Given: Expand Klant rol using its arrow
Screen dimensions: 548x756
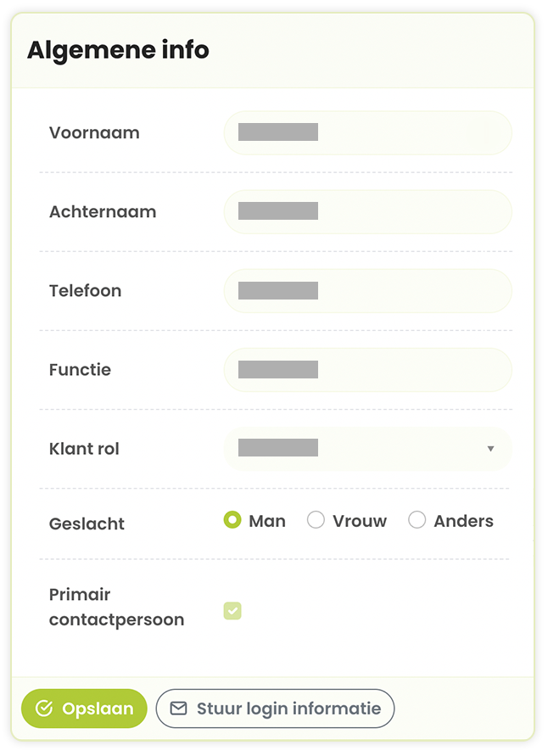Looking at the screenshot, I should pyautogui.click(x=490, y=448).
